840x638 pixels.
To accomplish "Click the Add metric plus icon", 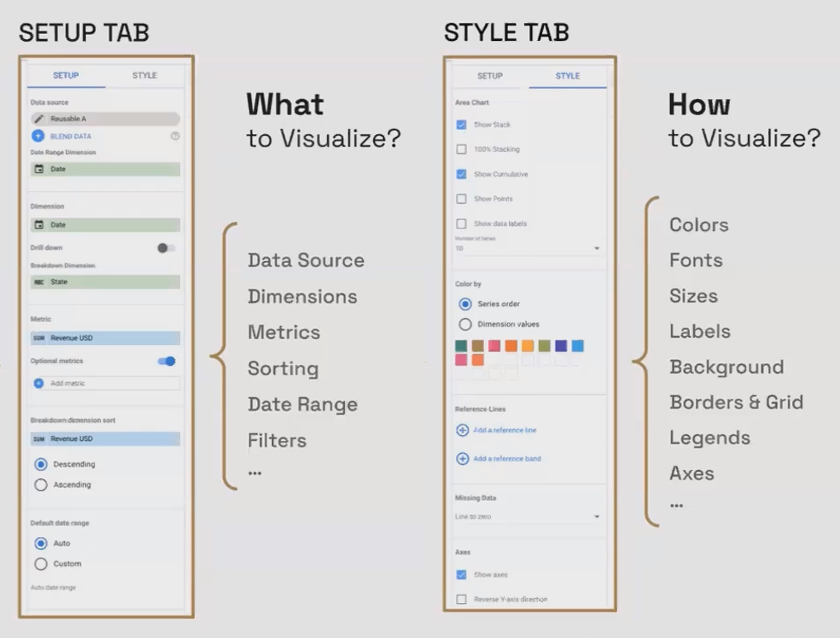I will point(39,383).
